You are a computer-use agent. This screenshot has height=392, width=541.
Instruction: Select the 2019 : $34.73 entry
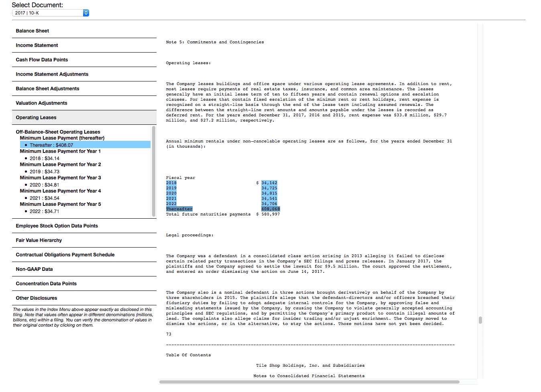[x=44, y=171]
